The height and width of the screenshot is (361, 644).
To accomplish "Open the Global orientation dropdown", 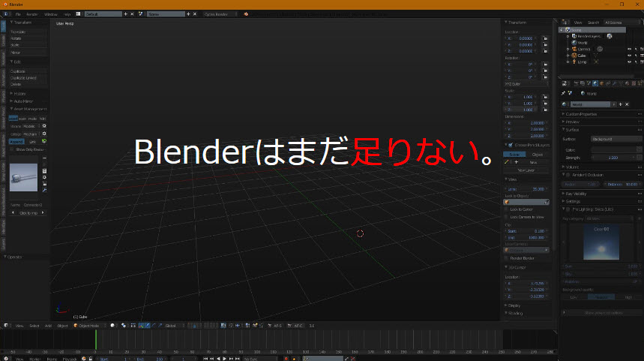I will point(174,326).
